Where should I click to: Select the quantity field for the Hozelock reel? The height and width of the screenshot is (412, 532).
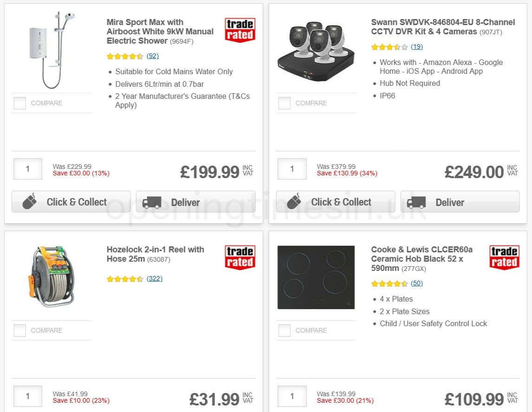[x=27, y=396]
